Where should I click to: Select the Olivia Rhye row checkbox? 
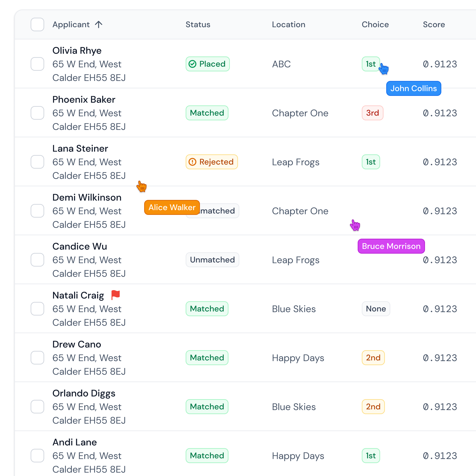coord(37,64)
